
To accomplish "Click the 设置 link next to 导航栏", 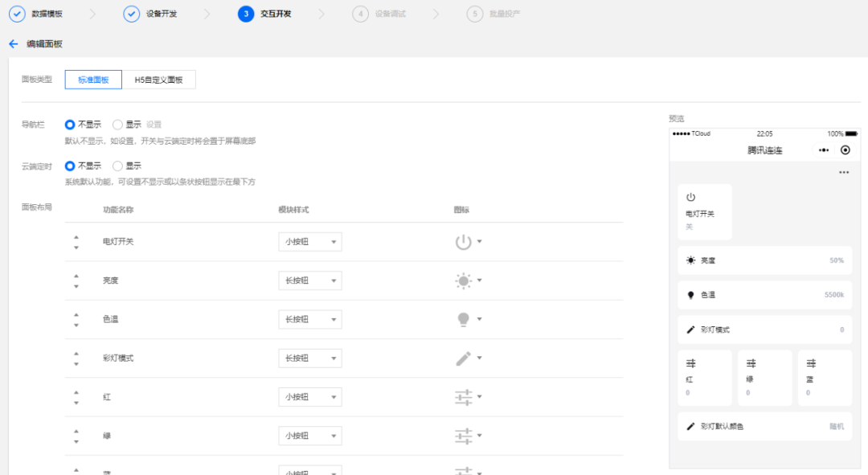I will pos(154,125).
